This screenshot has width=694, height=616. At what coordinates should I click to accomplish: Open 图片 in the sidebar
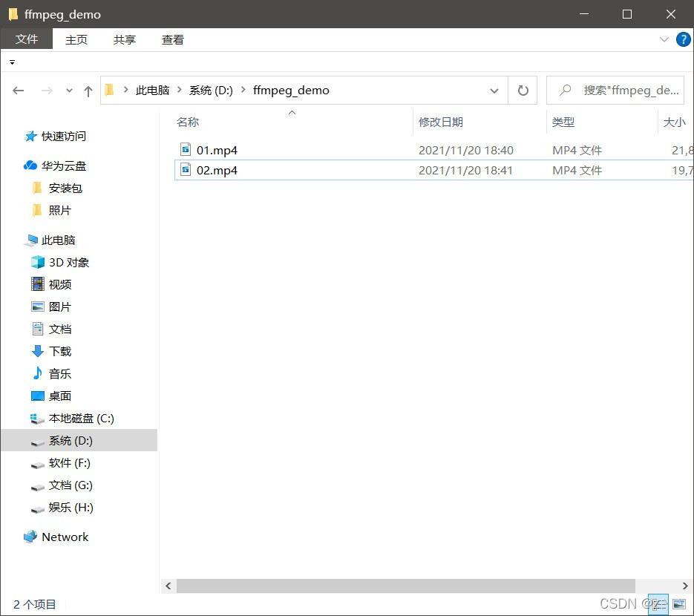(60, 307)
